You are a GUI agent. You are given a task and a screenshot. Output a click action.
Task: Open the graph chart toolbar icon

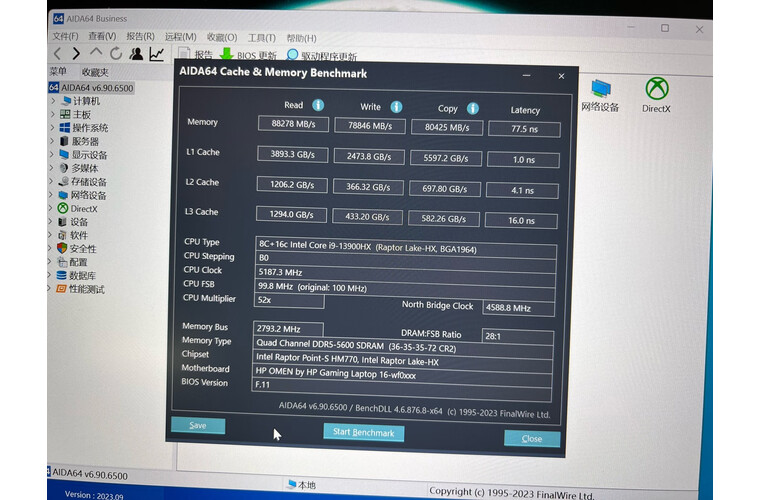tap(157, 54)
